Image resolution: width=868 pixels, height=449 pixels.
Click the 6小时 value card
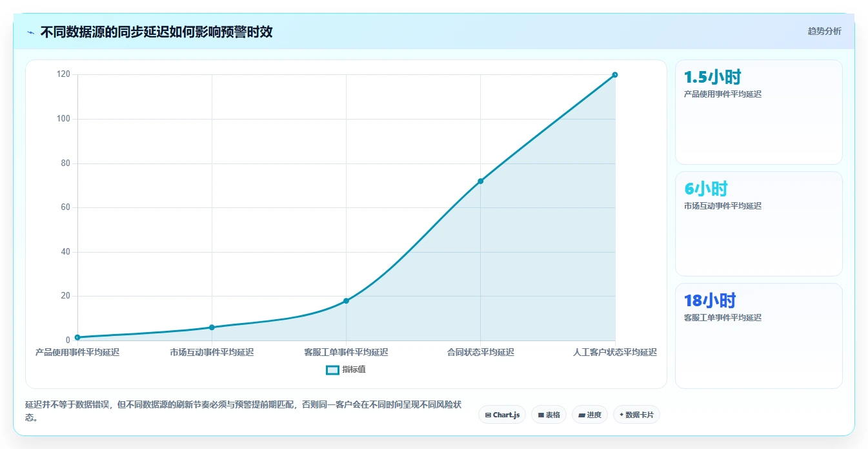[759, 224]
